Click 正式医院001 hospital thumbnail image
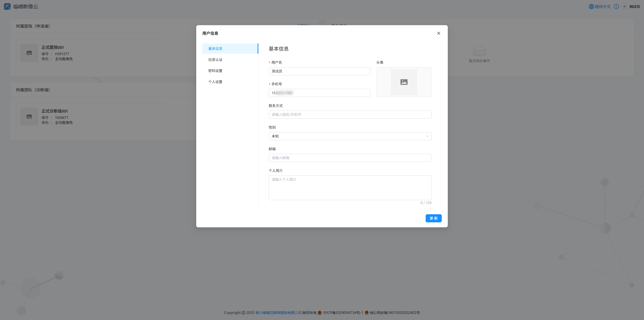Image resolution: width=644 pixels, height=320 pixels. [x=29, y=53]
